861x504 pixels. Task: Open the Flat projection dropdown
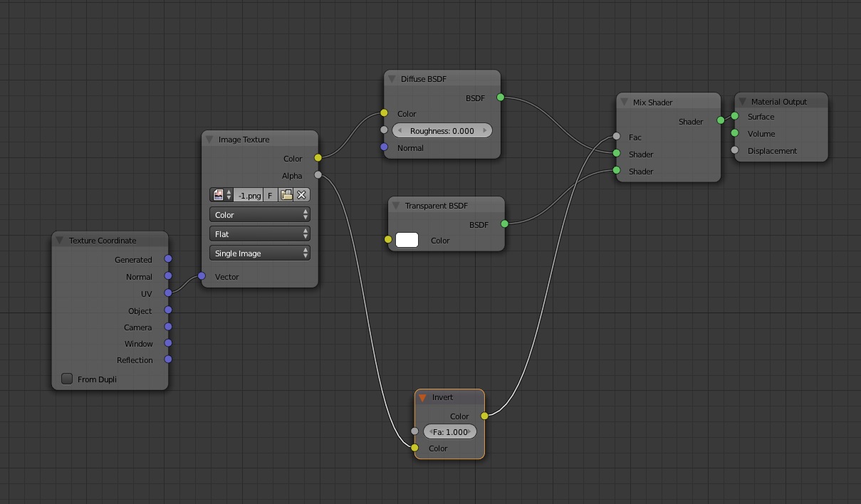pos(260,233)
